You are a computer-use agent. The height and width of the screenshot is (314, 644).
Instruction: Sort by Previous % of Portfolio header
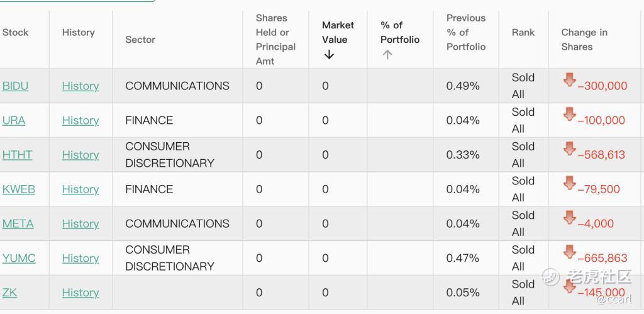pos(466,33)
